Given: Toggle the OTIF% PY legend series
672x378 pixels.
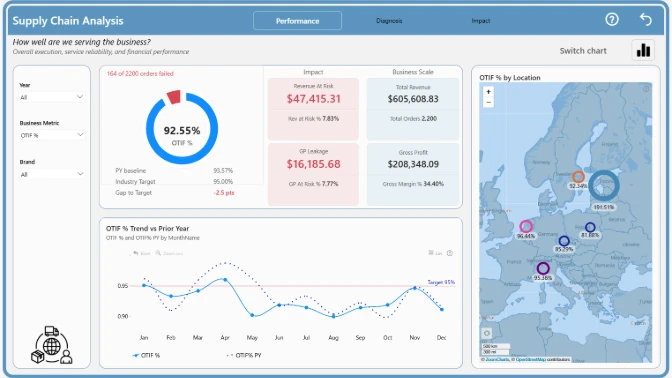Looking at the screenshot, I should [243, 355].
